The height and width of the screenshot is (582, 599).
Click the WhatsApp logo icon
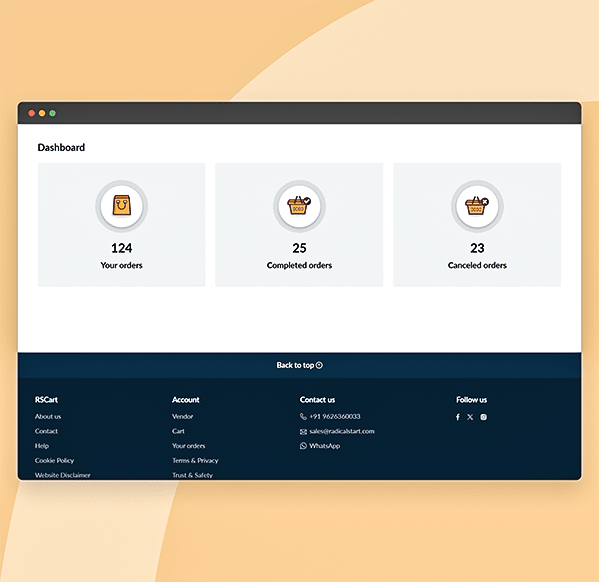pyautogui.click(x=303, y=446)
